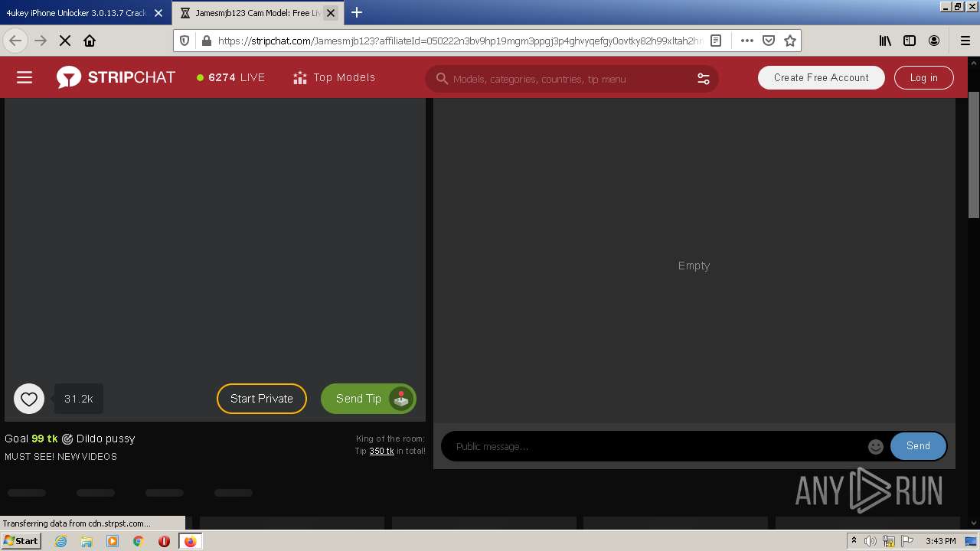This screenshot has height=551, width=980.
Task: Click the URL address bar
Action: (459, 41)
